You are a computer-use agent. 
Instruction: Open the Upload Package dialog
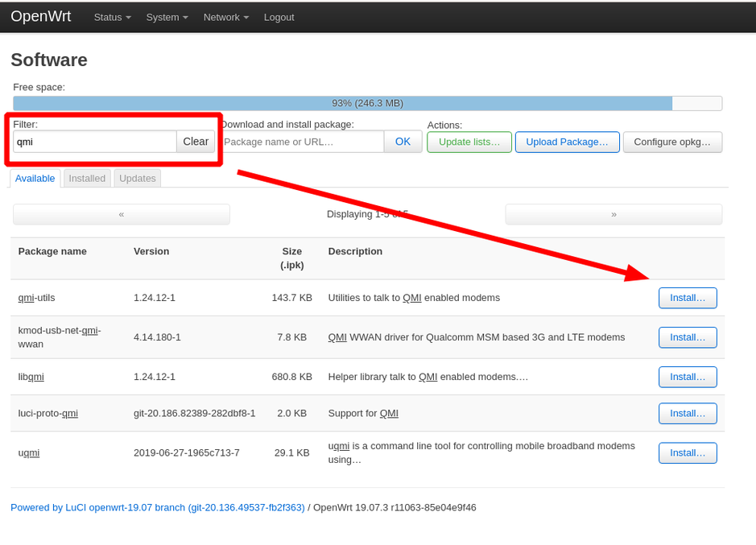point(567,142)
